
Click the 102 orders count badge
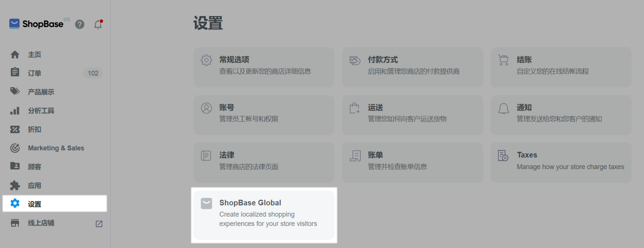click(93, 73)
